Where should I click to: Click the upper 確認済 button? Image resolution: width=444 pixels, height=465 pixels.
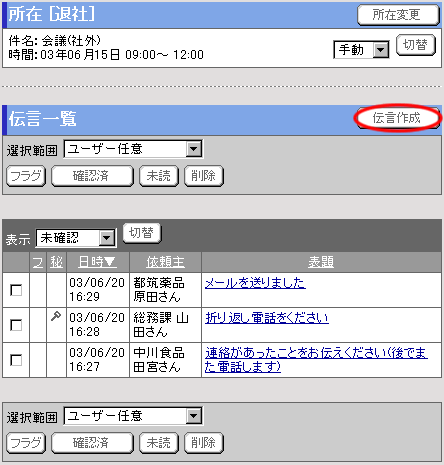[x=92, y=176]
